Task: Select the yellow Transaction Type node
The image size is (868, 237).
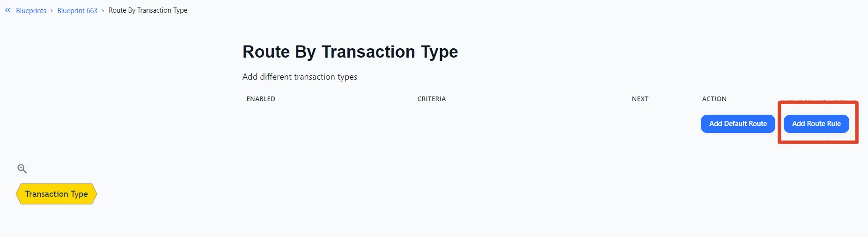Action: (x=56, y=194)
